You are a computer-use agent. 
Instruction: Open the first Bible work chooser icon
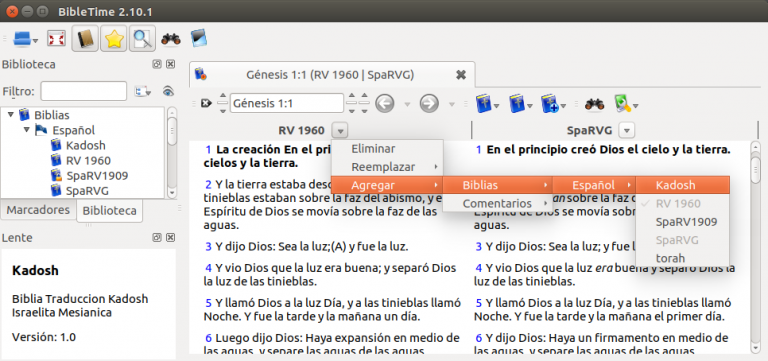487,103
